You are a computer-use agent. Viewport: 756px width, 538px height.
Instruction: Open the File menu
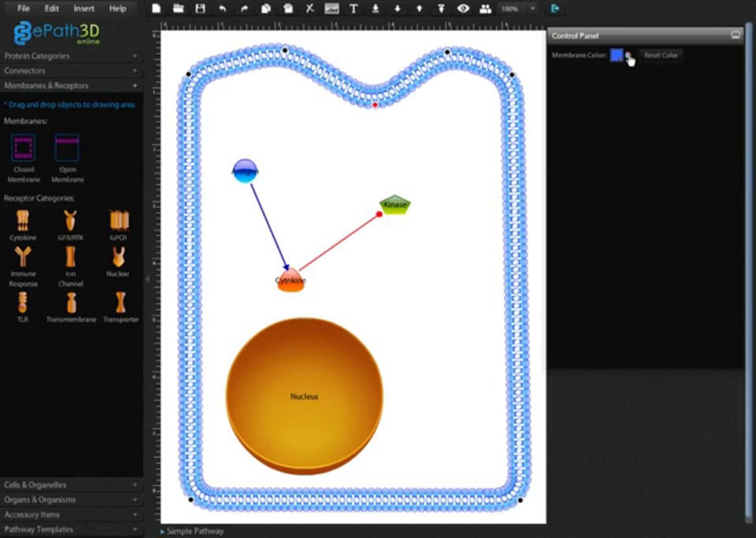[x=23, y=8]
